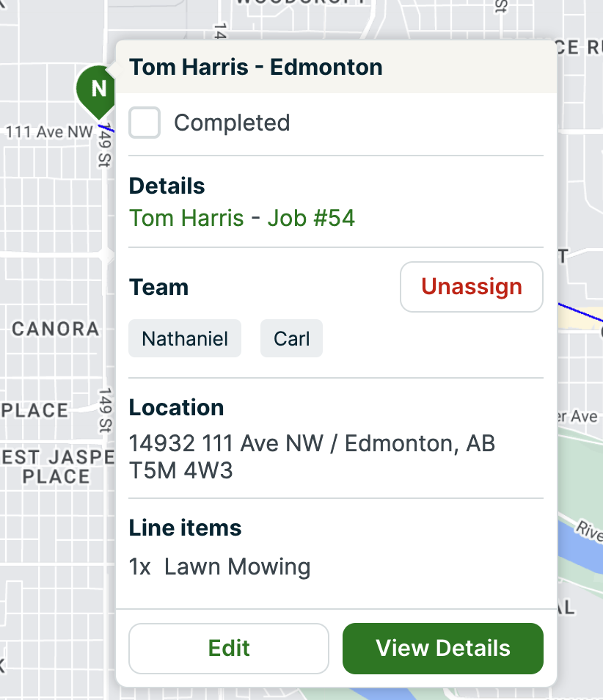This screenshot has height=700, width=603.
Task: Click the Line items section heading
Action: pos(185,528)
